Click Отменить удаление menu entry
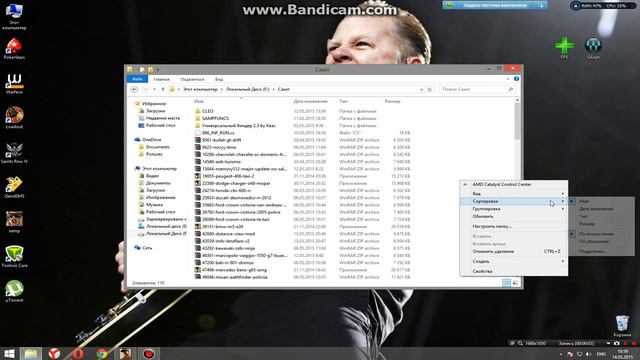Screen dimensions: 640x360 point(513,251)
